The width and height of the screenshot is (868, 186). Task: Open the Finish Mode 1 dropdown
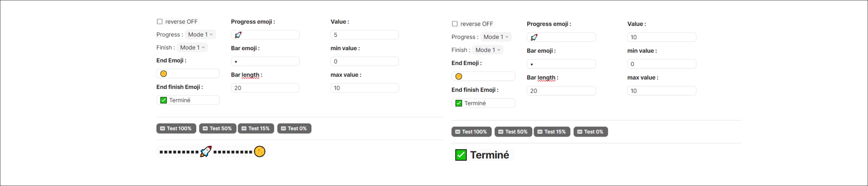click(x=192, y=47)
